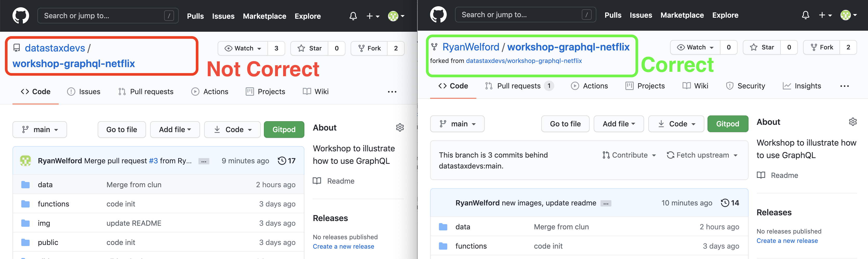Viewport: 868px width, 259px height.
Task: Switch to Wiki tab in left window
Action: 315,92
